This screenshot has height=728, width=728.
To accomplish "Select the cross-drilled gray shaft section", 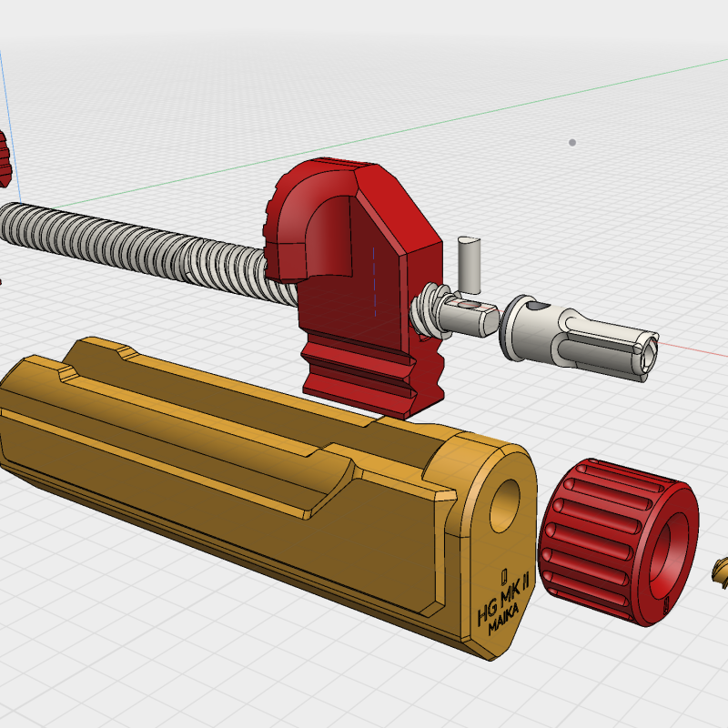I will tap(471, 315).
